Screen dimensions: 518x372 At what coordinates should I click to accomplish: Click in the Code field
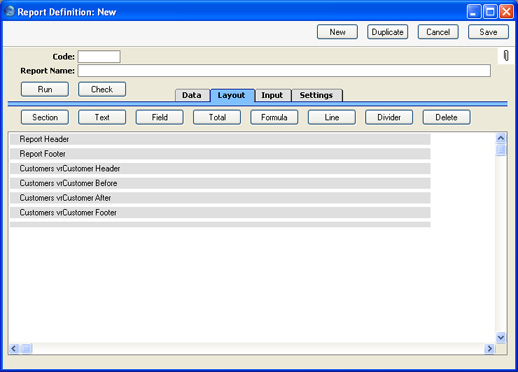[99, 57]
